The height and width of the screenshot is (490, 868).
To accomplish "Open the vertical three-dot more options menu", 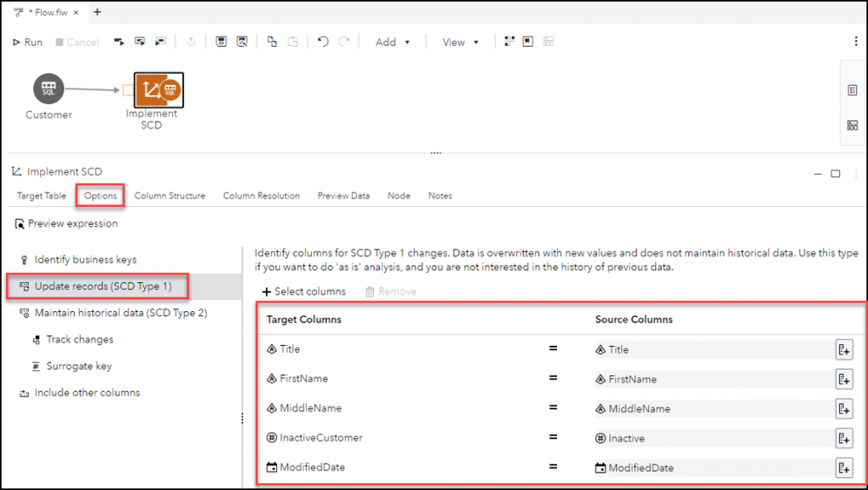I will pos(856,42).
